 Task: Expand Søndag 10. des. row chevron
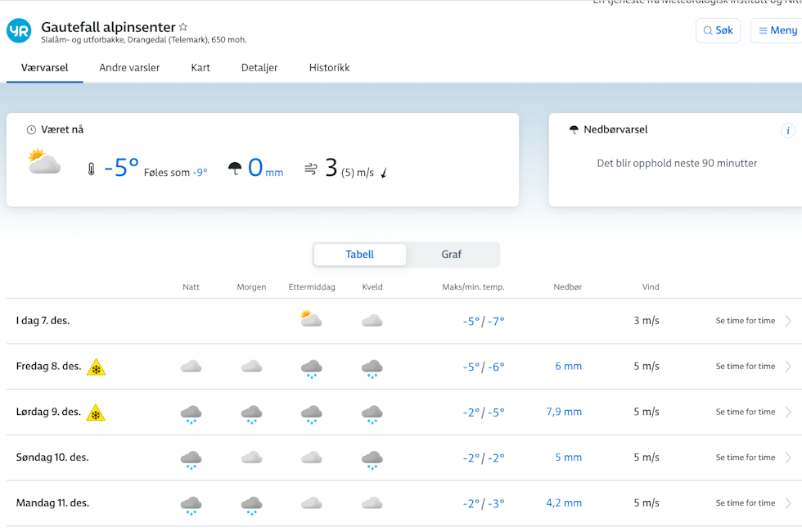pos(788,458)
